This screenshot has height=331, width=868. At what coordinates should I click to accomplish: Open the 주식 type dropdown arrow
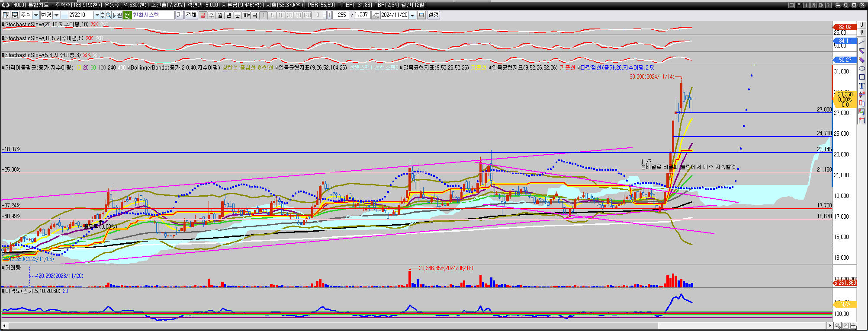(36, 15)
